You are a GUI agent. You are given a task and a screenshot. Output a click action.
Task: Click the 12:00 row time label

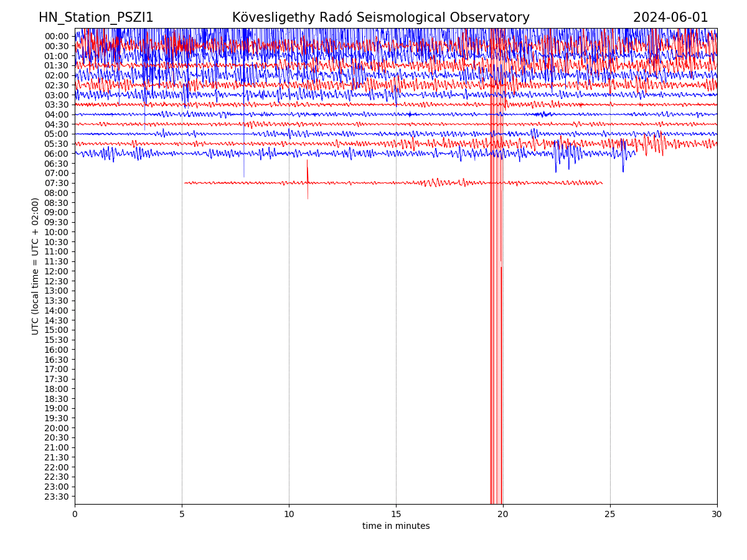coord(56,271)
